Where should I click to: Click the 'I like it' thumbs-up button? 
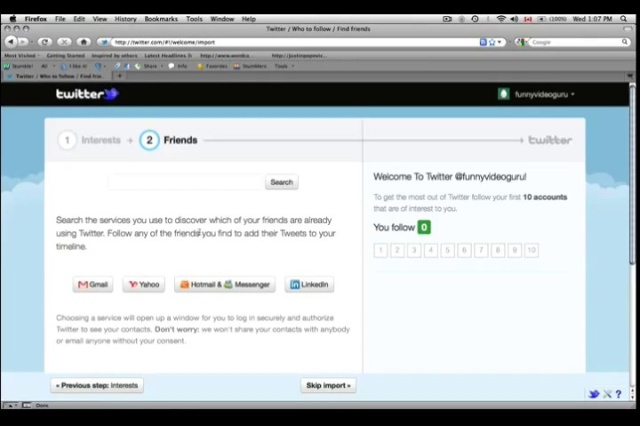pos(74,66)
